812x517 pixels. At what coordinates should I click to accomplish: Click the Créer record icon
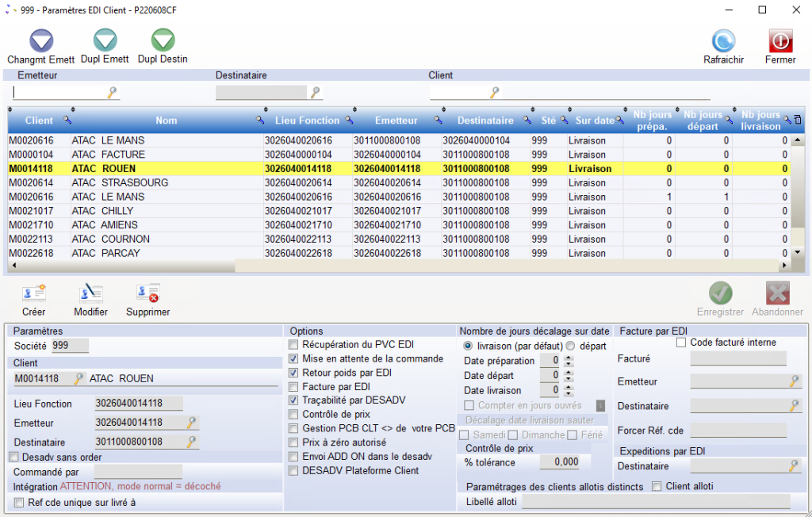(34, 294)
